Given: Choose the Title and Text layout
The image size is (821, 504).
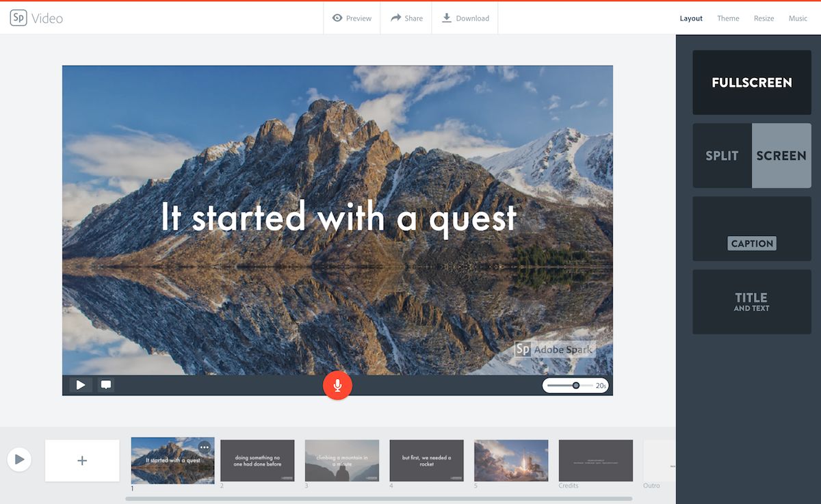Looking at the screenshot, I should [x=751, y=302].
